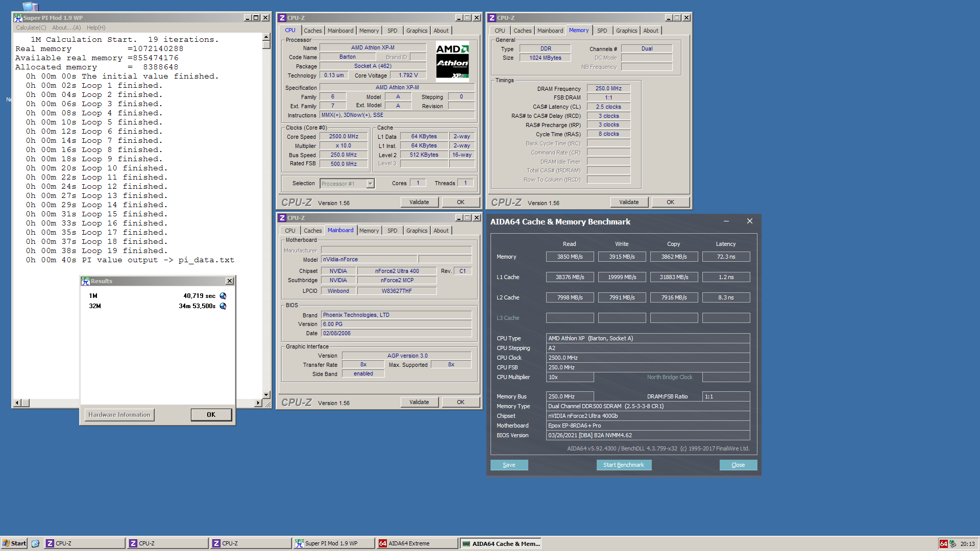Open the desktop icon in the top-left corner
This screenshot has width=980, height=551.
(31, 6)
